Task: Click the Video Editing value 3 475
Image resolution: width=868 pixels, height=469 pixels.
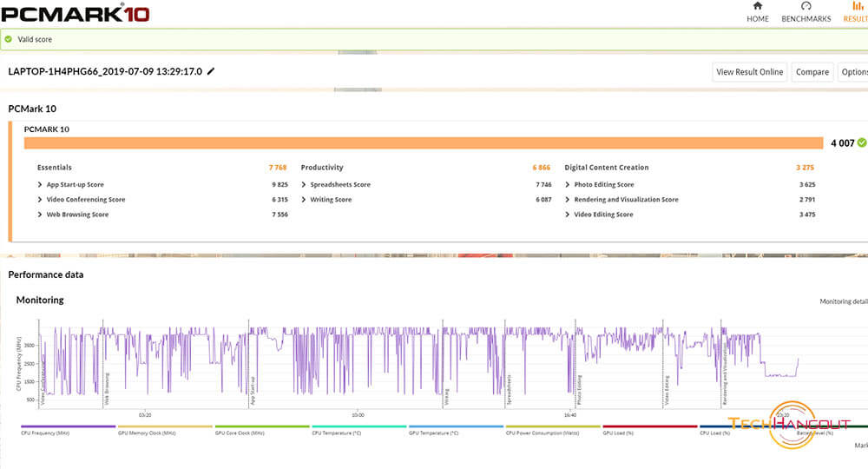Action: 807,215
